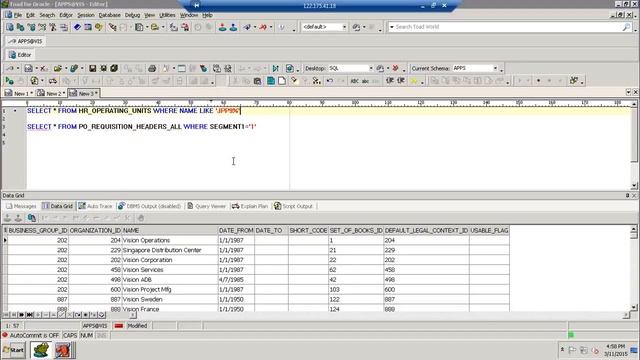The height and width of the screenshot is (360, 640).
Task: Click the Toad frog taskbar icon
Action: [x=41, y=350]
